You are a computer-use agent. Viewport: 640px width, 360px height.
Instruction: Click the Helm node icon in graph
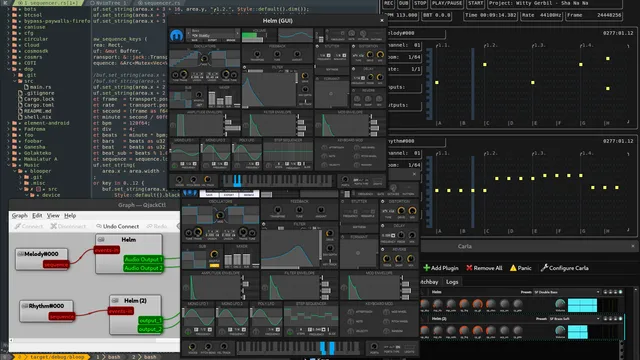coord(101,240)
